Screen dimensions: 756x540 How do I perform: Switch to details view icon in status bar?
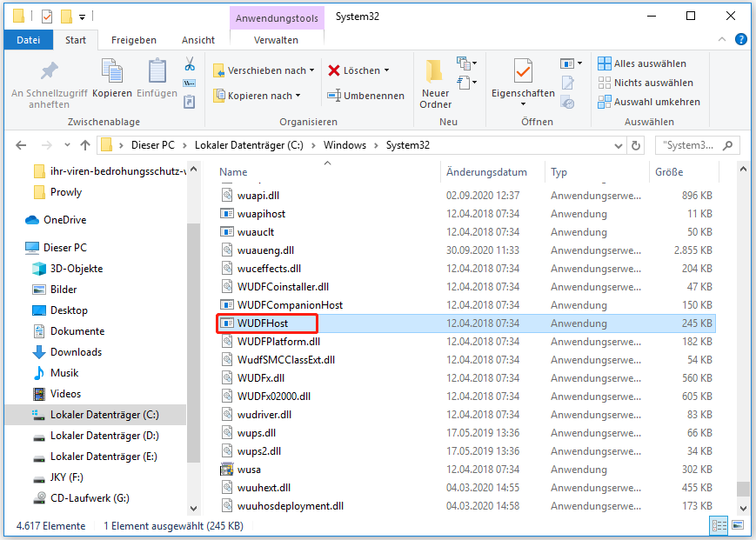(x=719, y=525)
